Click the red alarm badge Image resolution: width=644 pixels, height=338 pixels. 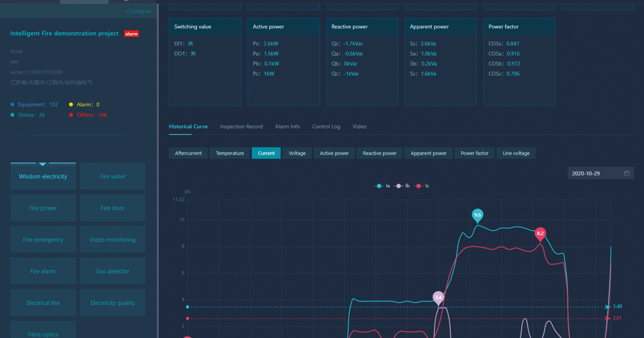(132, 34)
